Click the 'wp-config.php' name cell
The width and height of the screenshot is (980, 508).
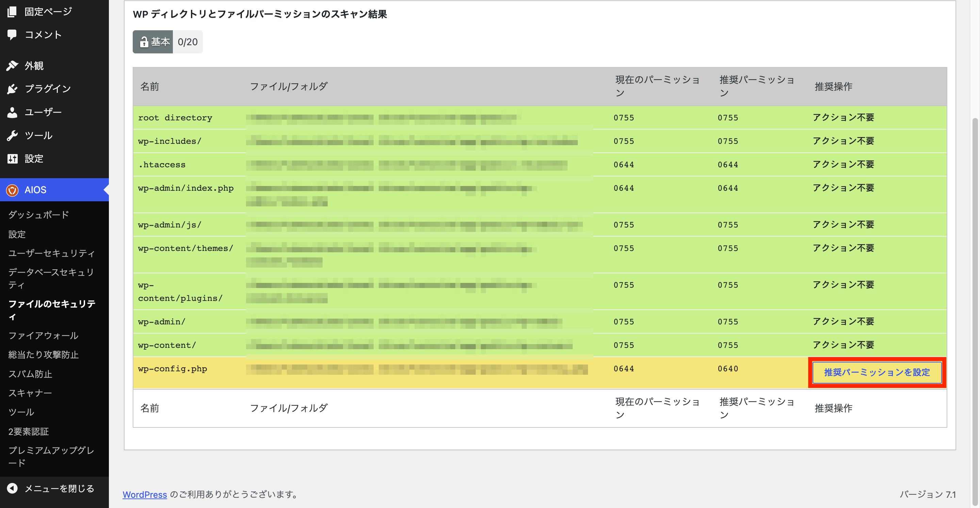(x=172, y=369)
